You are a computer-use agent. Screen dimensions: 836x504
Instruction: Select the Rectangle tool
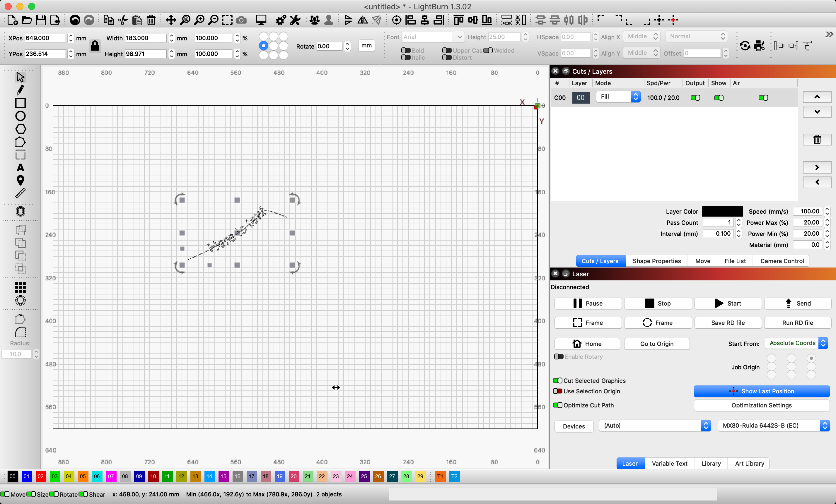[x=20, y=103]
